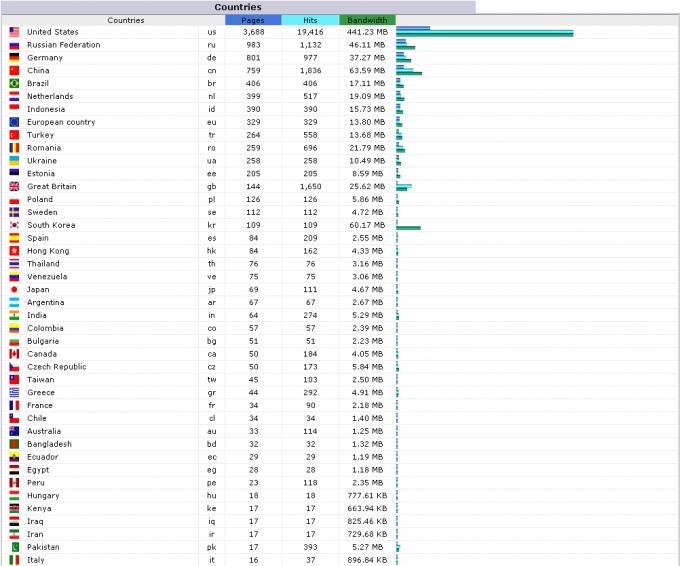Image resolution: width=682 pixels, height=566 pixels.
Task: Click the 3,688 pages value
Action: [x=253, y=32]
